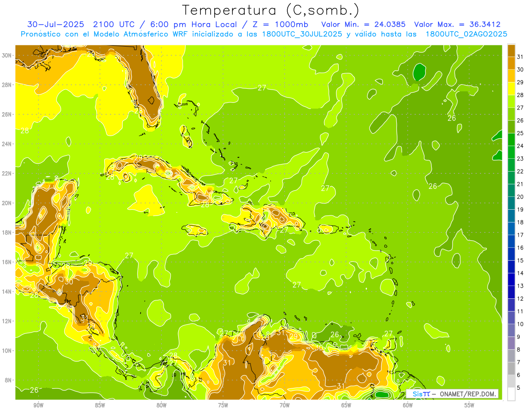Click the '20N' latitude axis label
This screenshot has width=532, height=411.
(8, 203)
